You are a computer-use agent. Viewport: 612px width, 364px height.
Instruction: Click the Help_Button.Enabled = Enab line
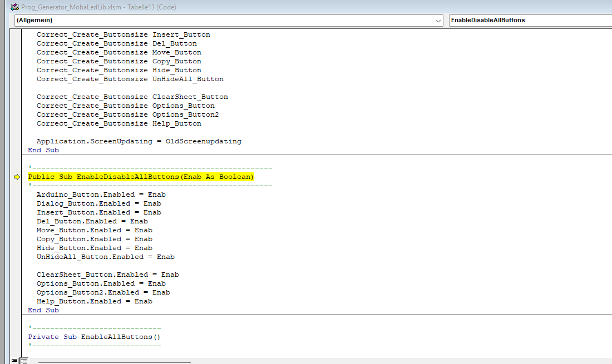click(x=94, y=301)
